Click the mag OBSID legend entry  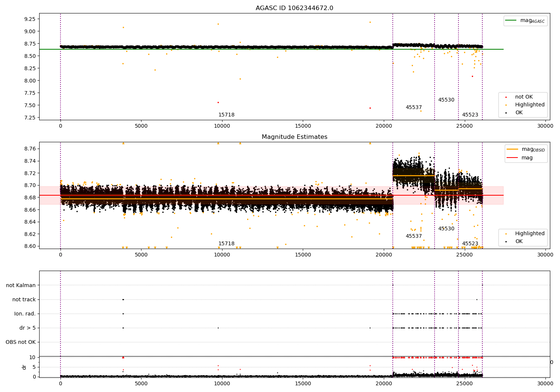[526, 149]
